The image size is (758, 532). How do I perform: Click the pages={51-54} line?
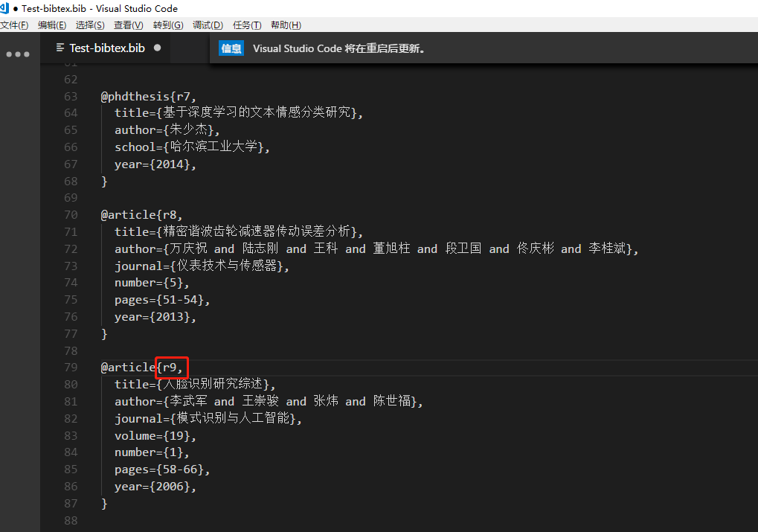pyautogui.click(x=162, y=300)
